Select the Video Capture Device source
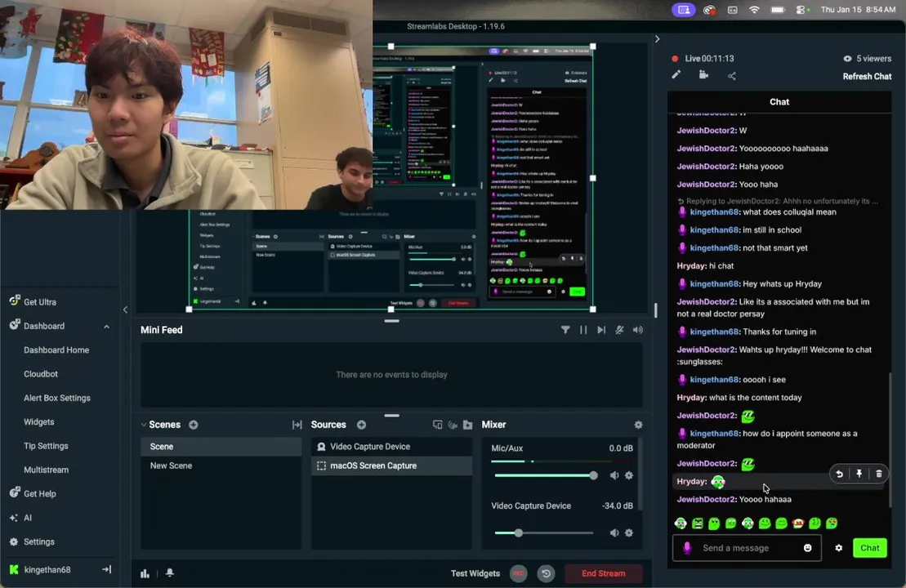 tap(392, 447)
